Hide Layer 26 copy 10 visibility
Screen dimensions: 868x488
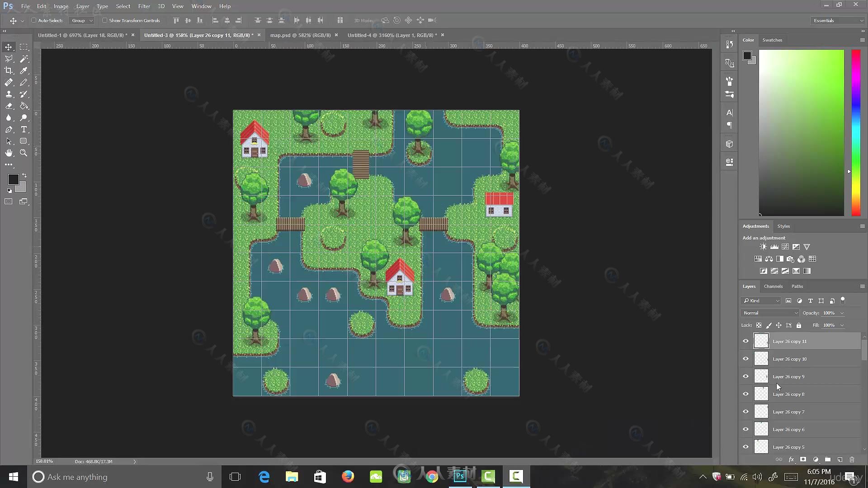tap(745, 359)
